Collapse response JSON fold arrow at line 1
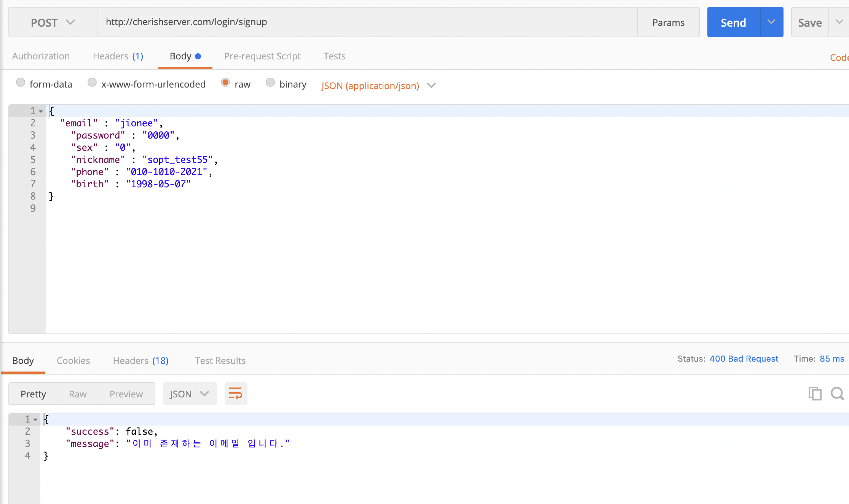 click(x=35, y=420)
